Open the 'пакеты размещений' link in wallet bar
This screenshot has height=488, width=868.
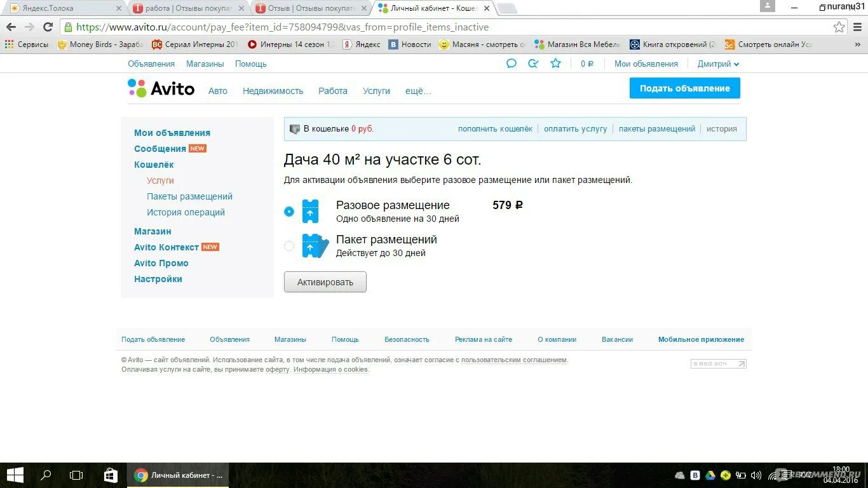coord(656,128)
